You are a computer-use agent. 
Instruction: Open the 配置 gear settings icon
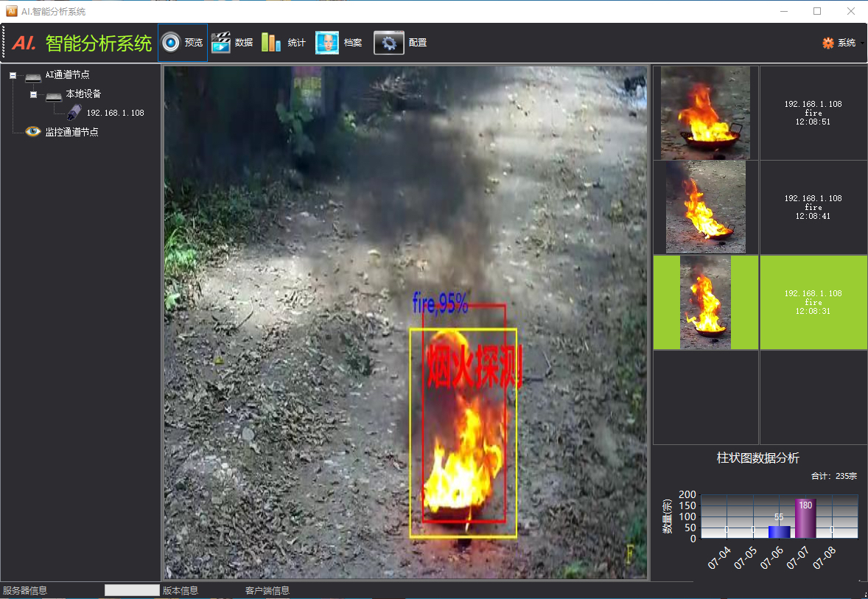pos(388,43)
